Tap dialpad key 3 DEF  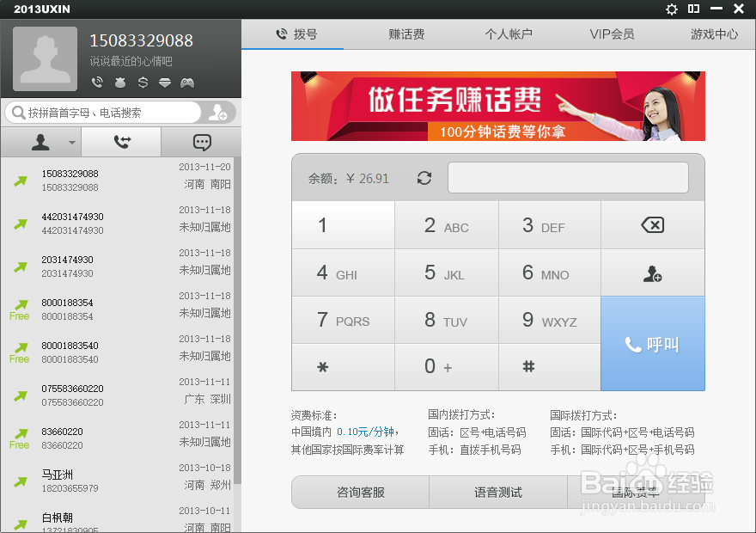pos(550,224)
